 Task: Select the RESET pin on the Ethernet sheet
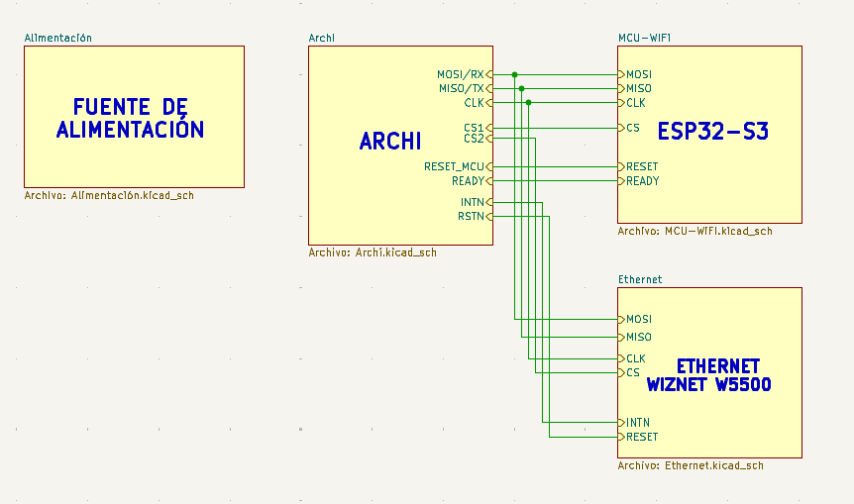pyautogui.click(x=638, y=437)
